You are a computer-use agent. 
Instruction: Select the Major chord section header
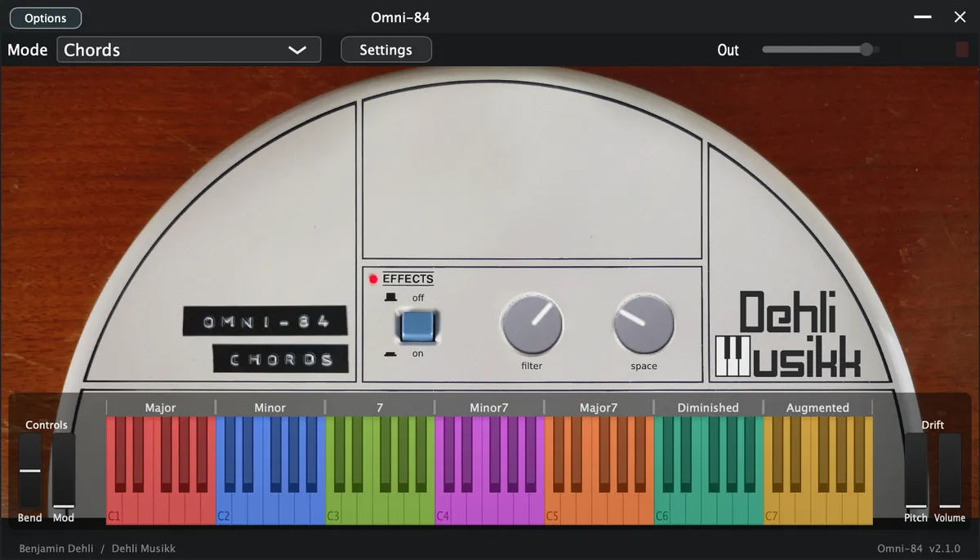[160, 407]
